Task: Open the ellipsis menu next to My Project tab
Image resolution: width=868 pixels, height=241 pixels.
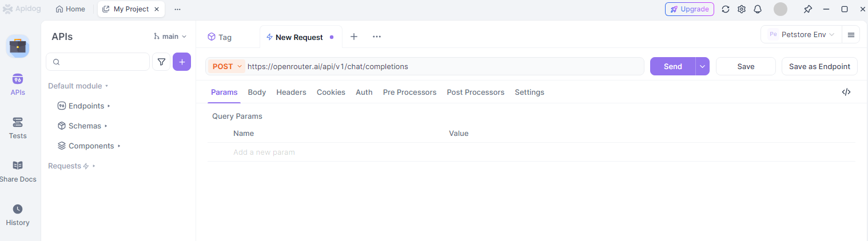Action: (178, 9)
